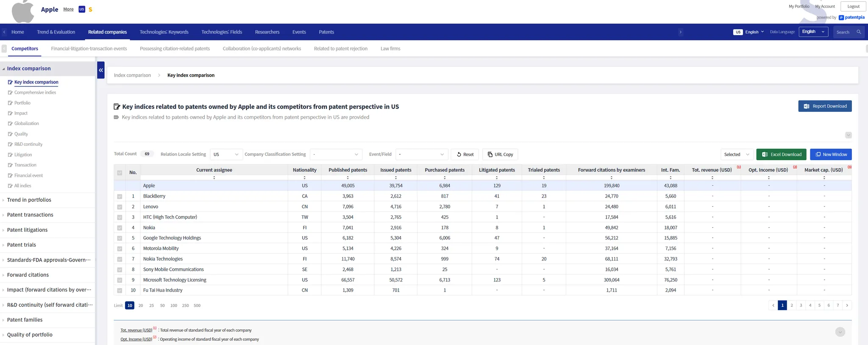Collapse the left sidebar with double-chevron icon

101,70
